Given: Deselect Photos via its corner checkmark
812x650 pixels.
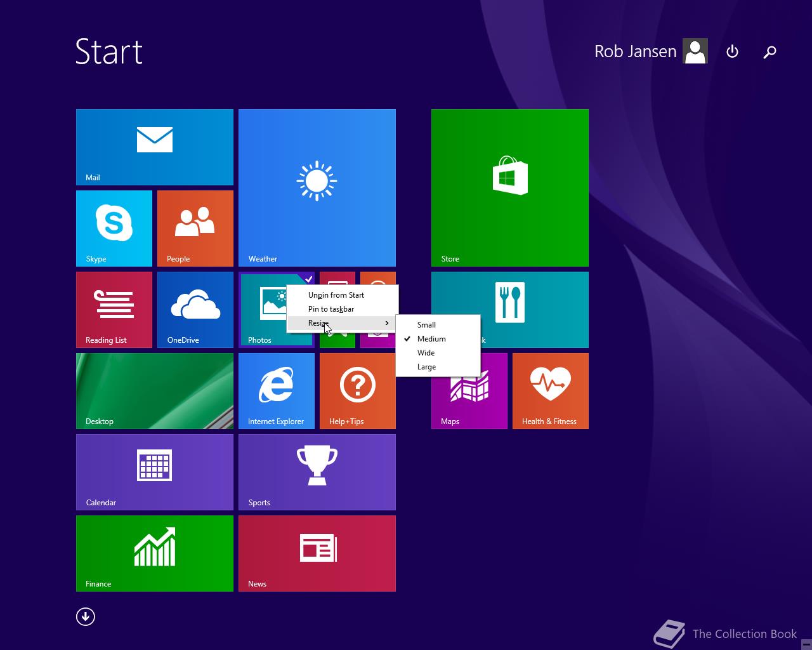Looking at the screenshot, I should tap(308, 278).
